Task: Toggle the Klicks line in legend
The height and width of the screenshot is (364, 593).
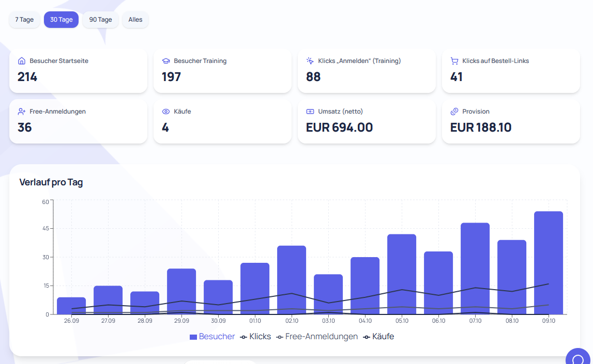Action: [x=255, y=337]
